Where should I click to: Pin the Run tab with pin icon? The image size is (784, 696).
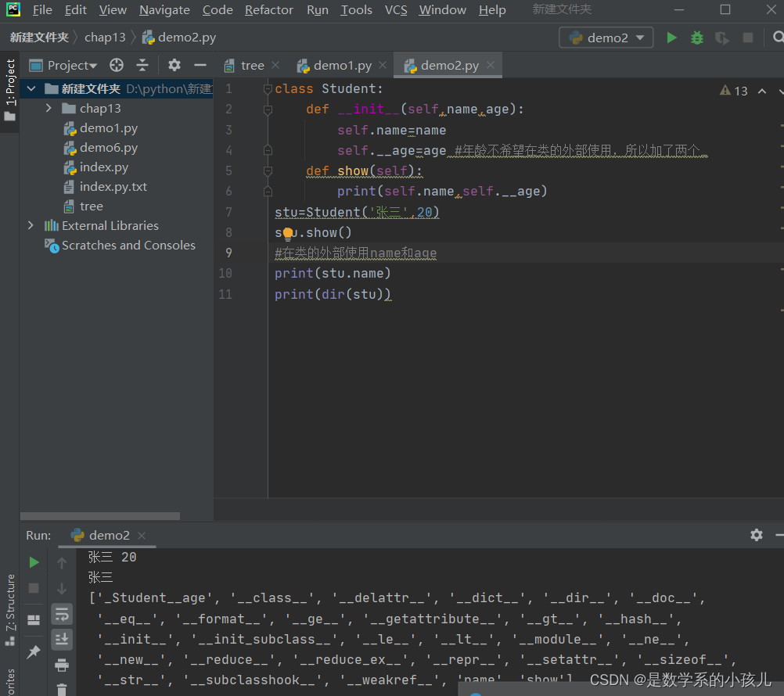tap(34, 651)
